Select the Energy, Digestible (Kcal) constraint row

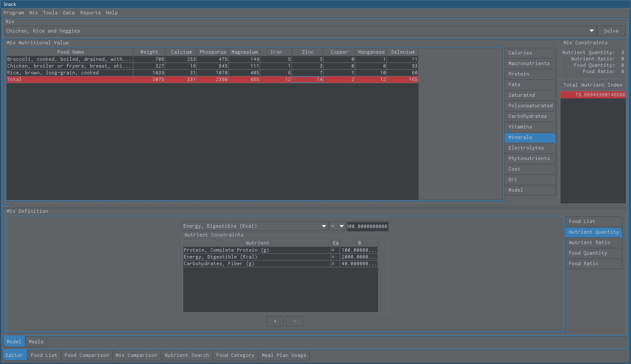tap(280, 257)
